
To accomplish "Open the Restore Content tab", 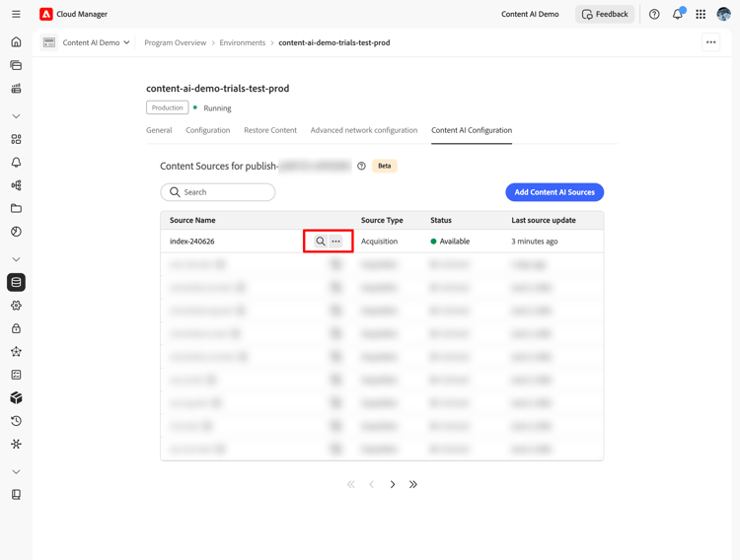I will (270, 130).
